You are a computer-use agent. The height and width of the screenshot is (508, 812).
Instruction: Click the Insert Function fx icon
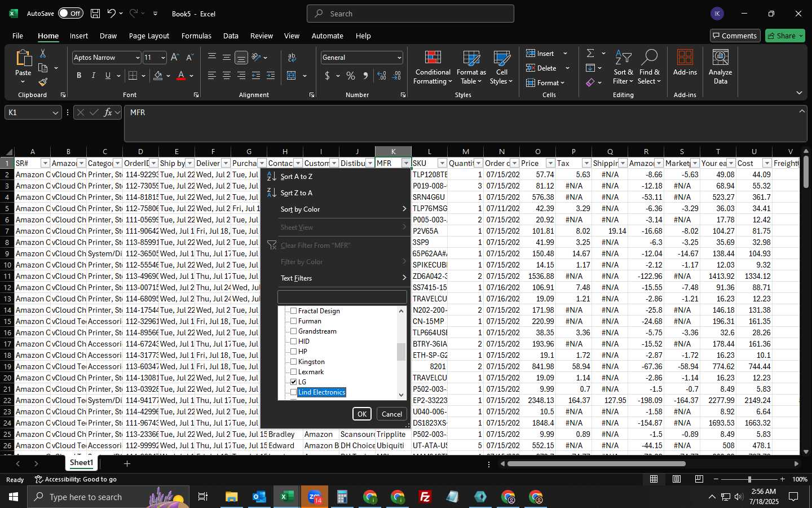click(108, 112)
